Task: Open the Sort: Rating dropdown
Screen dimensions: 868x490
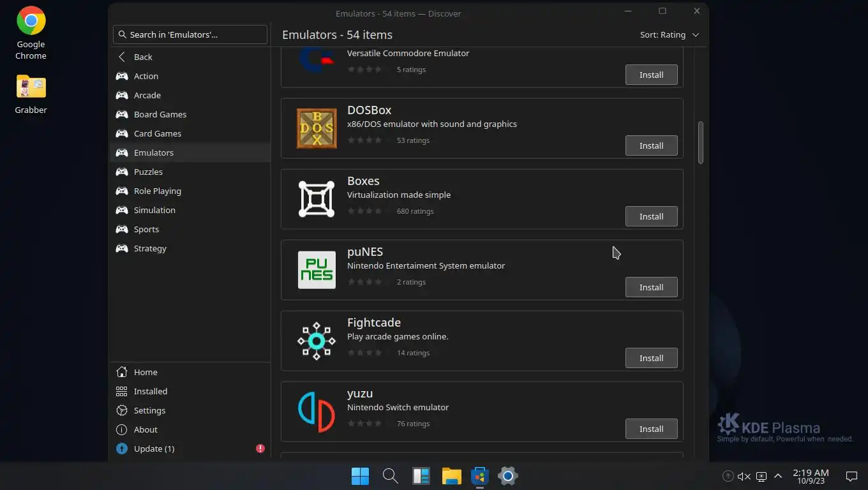Action: (670, 34)
